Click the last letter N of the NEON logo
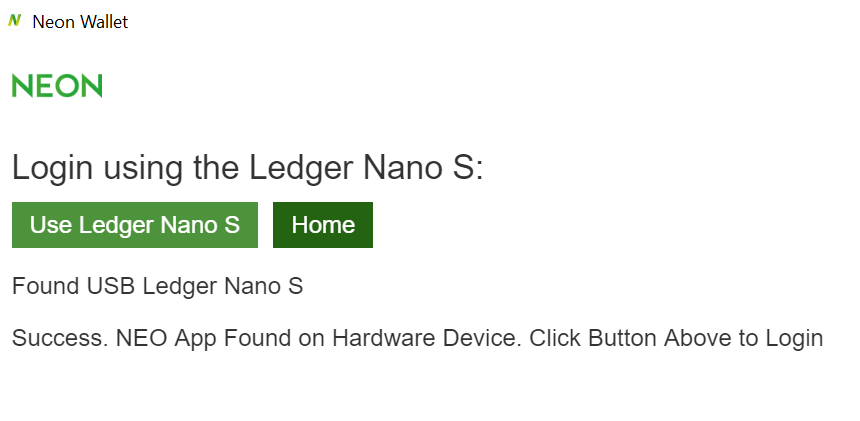The height and width of the screenshot is (421, 860). pos(92,86)
